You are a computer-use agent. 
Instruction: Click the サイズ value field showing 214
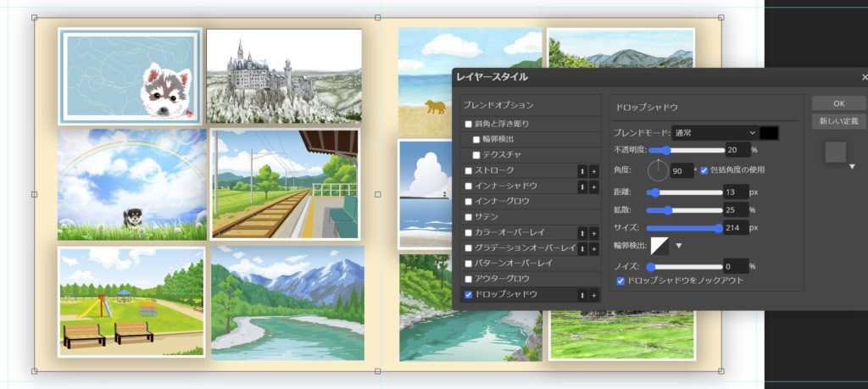[734, 228]
